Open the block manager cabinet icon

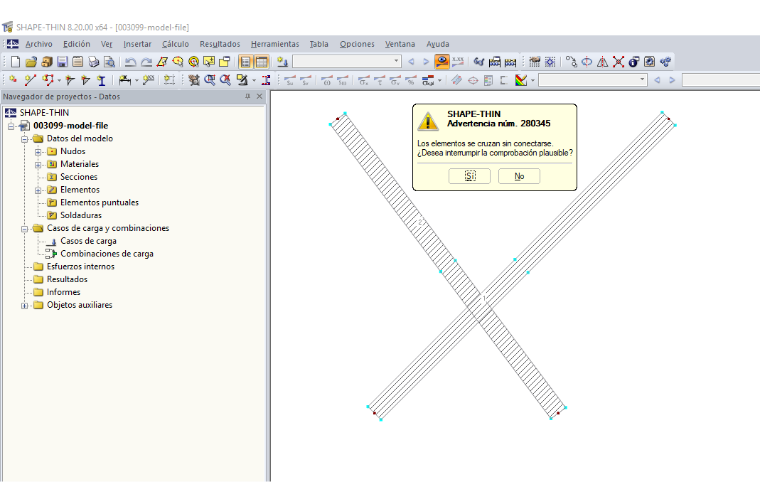pyautogui.click(x=47, y=62)
